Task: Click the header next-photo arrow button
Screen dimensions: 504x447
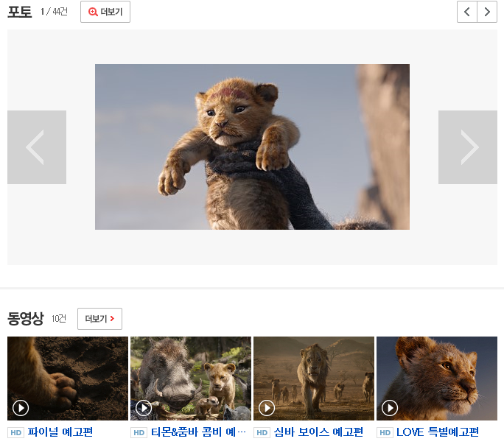Action: (487, 12)
